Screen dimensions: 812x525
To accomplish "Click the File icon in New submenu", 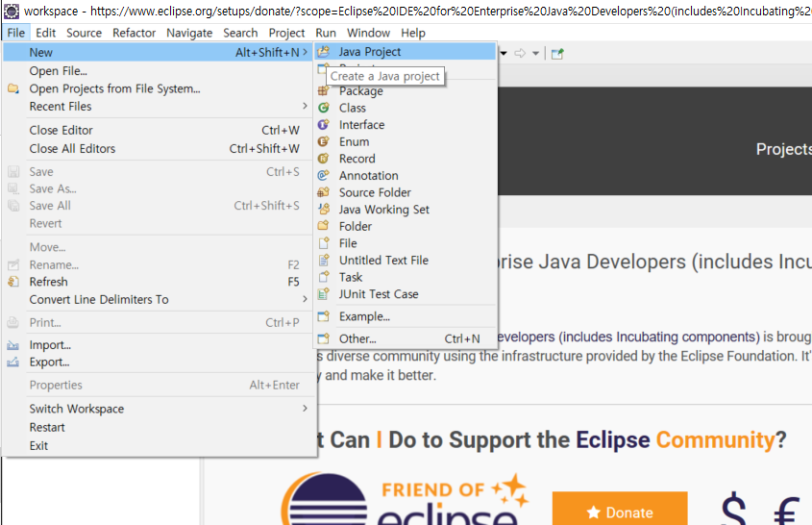I will pyautogui.click(x=324, y=243).
